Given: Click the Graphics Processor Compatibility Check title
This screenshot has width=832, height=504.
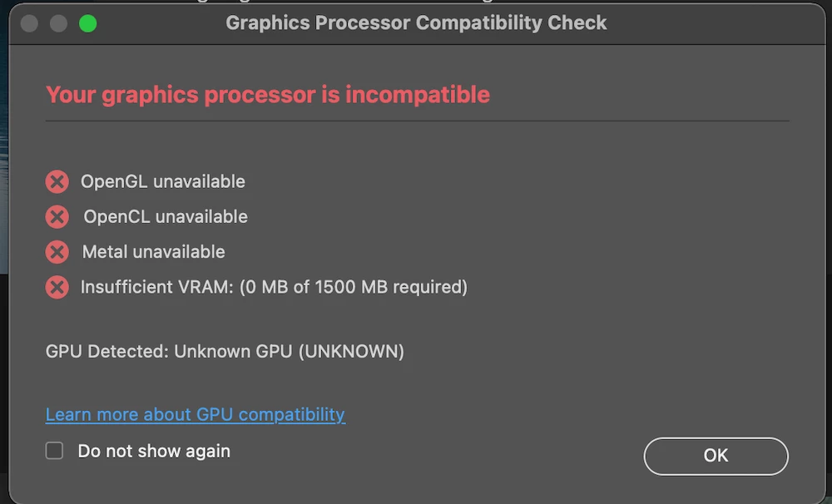Looking at the screenshot, I should click(x=416, y=23).
